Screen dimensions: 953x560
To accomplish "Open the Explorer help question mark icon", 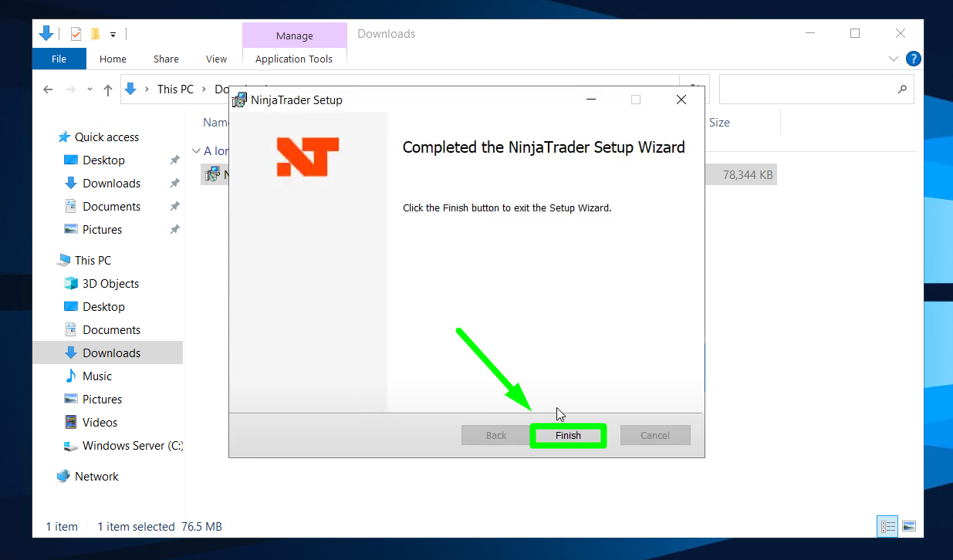I will (x=913, y=59).
